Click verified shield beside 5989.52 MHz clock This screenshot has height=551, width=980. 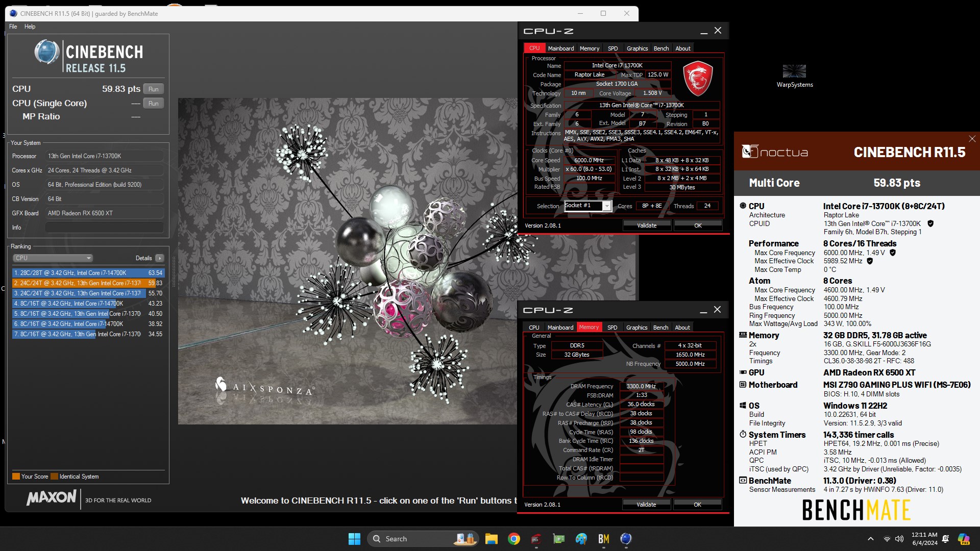coord(870,261)
